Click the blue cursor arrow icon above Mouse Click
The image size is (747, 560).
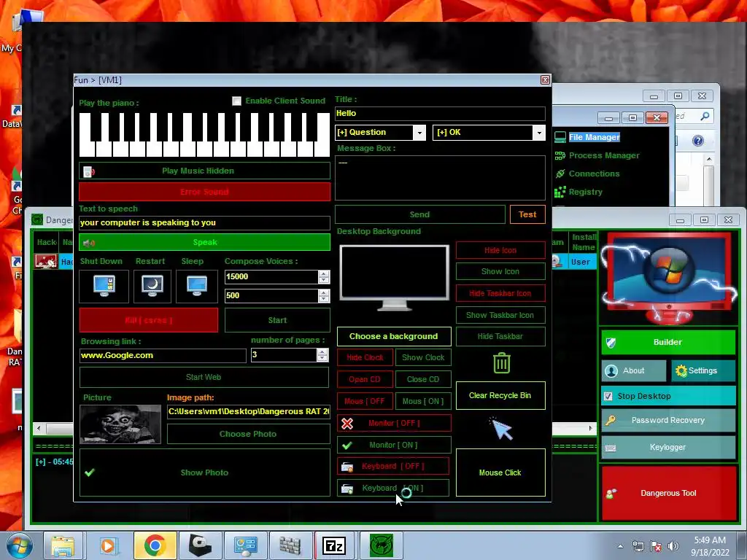(501, 429)
